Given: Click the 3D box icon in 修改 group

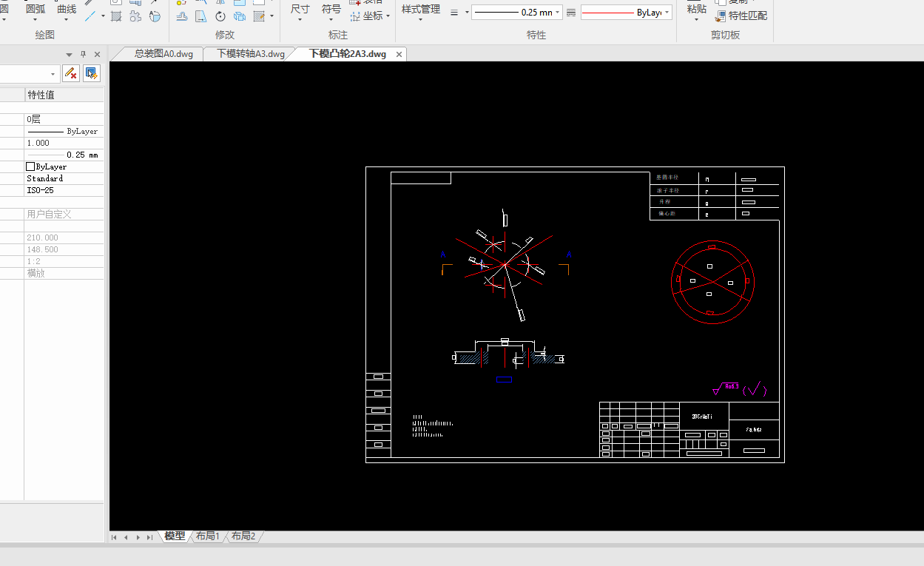Looking at the screenshot, I should 240,16.
